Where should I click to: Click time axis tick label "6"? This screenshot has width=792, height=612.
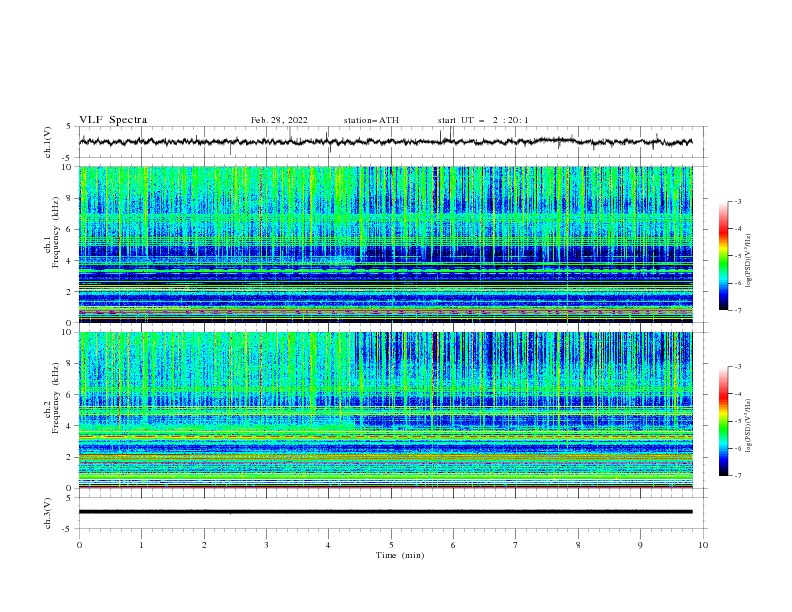click(x=453, y=545)
